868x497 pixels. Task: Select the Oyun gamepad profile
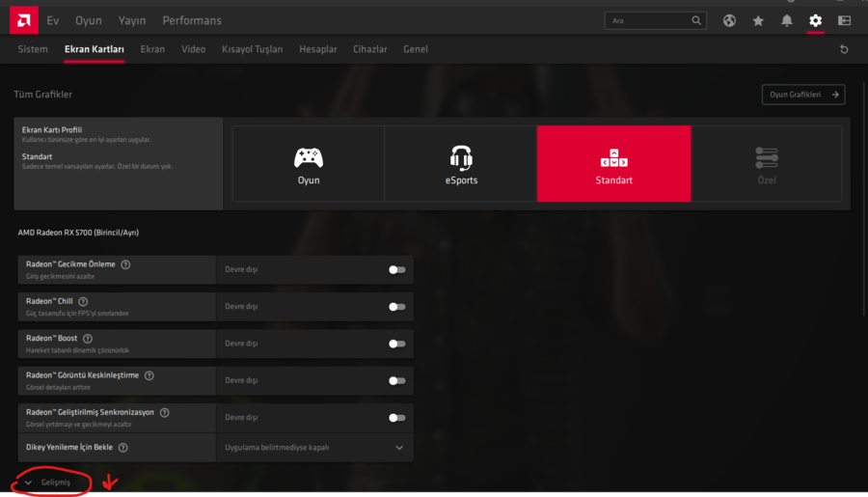(x=309, y=163)
